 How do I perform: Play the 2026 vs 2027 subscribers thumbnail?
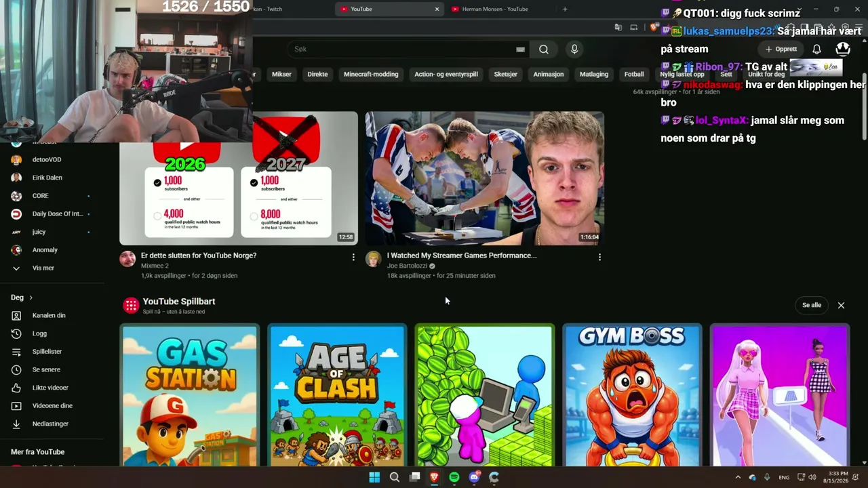pyautogui.click(x=239, y=178)
